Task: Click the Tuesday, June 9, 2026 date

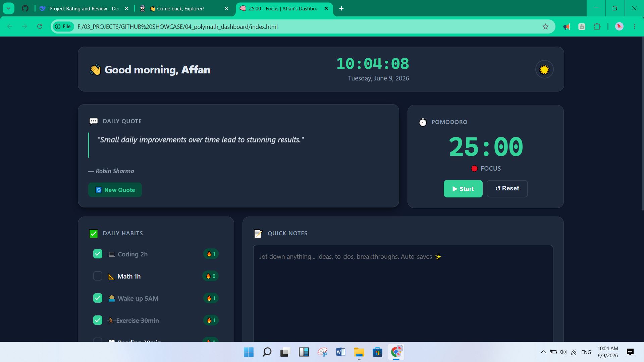Action: 378,78
